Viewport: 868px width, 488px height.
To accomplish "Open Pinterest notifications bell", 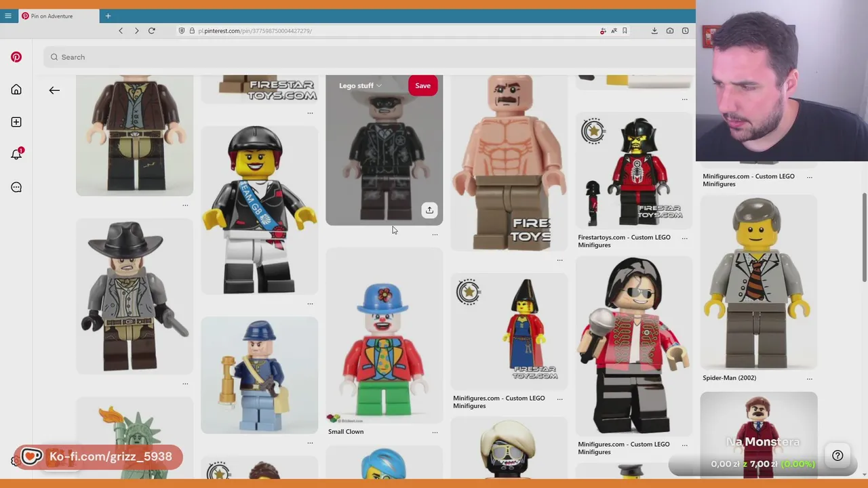I will click(x=16, y=155).
